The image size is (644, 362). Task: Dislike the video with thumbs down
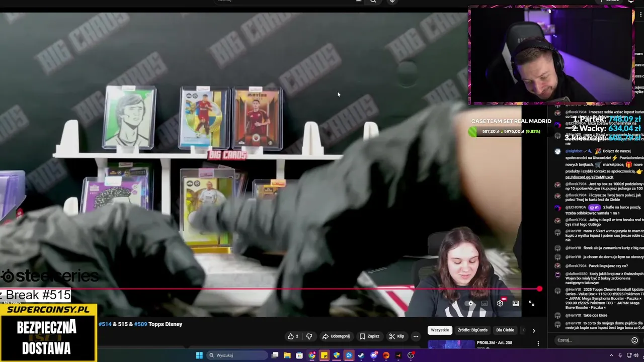coord(309,336)
